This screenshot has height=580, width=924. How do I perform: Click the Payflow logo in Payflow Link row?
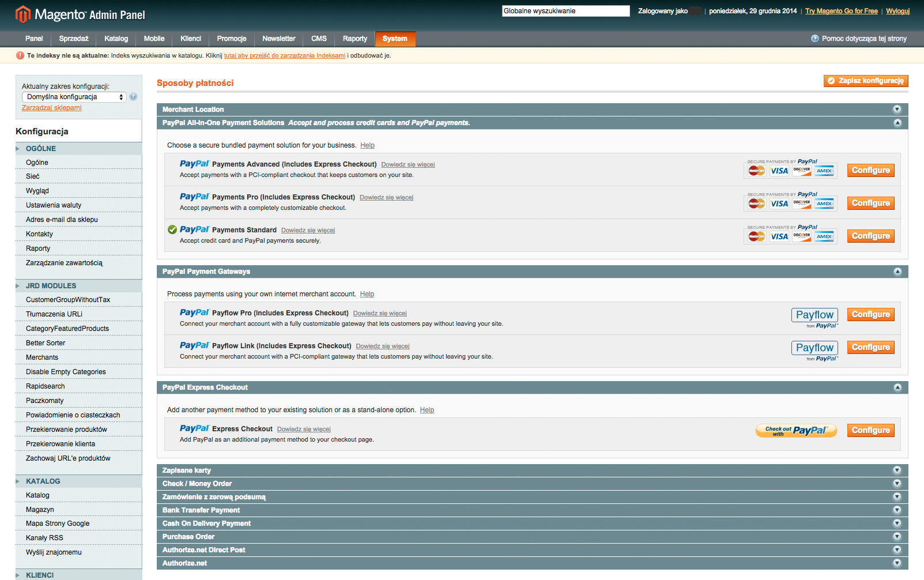[814, 351]
